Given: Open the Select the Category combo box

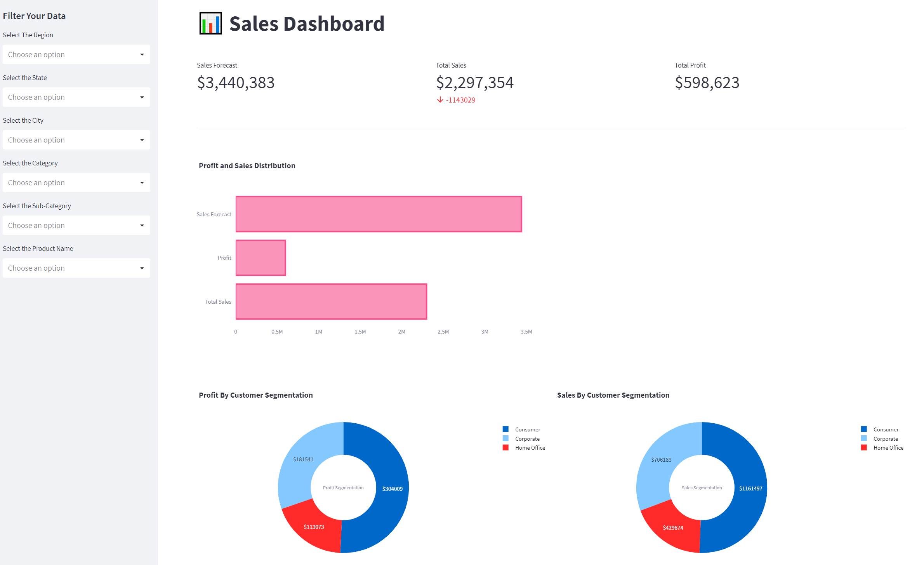Looking at the screenshot, I should [x=76, y=183].
